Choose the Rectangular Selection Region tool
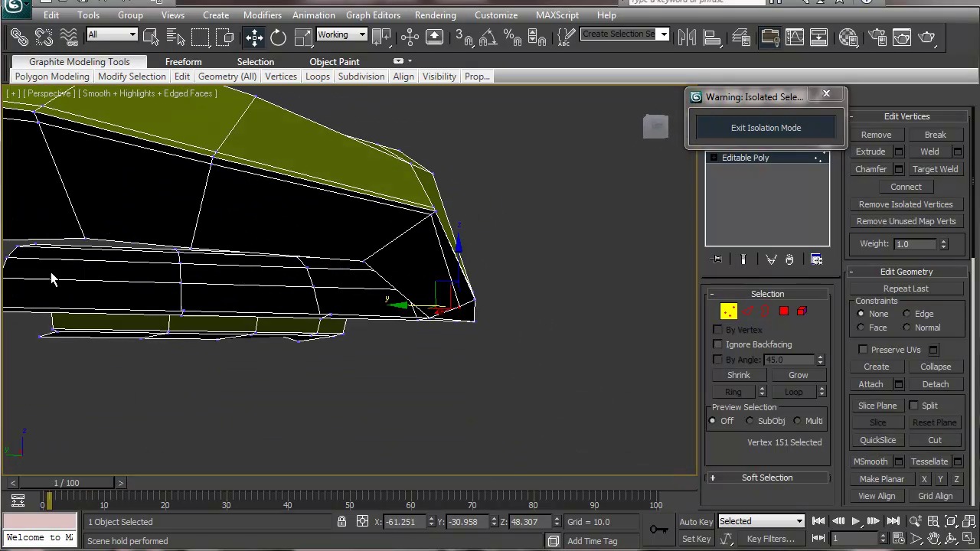The image size is (980, 551). click(x=200, y=36)
